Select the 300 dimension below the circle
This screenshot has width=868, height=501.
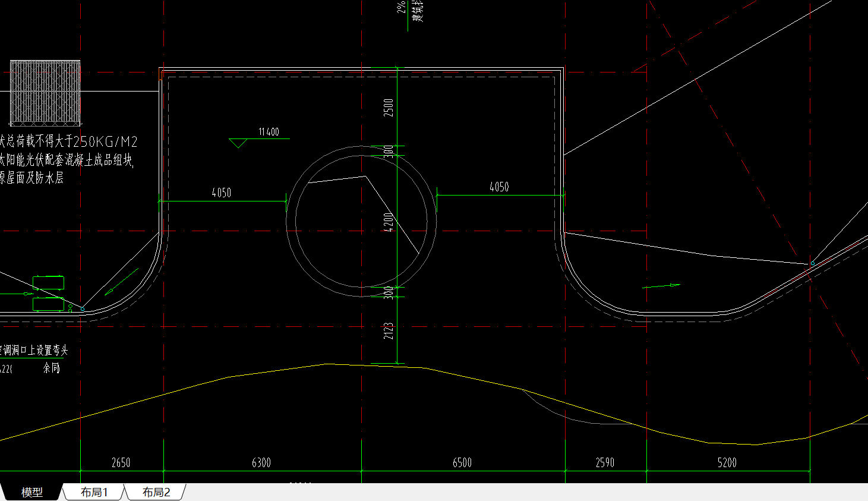click(x=389, y=292)
